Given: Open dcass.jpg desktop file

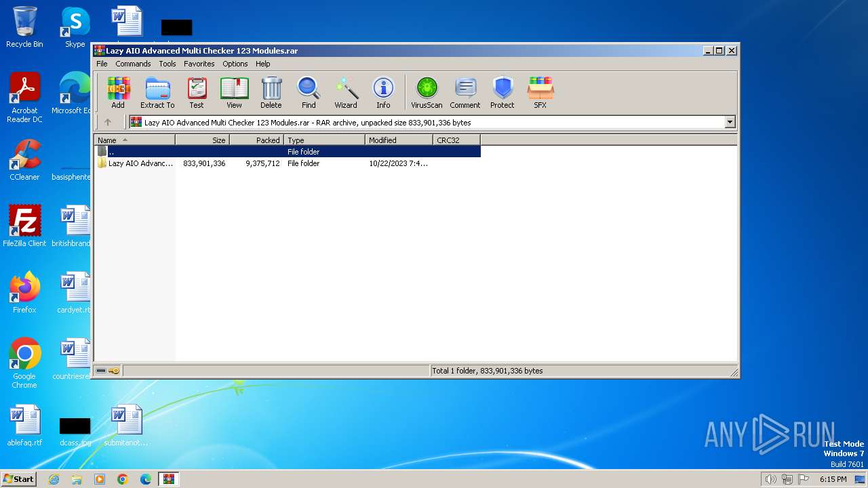Looking at the screenshot, I should (75, 432).
